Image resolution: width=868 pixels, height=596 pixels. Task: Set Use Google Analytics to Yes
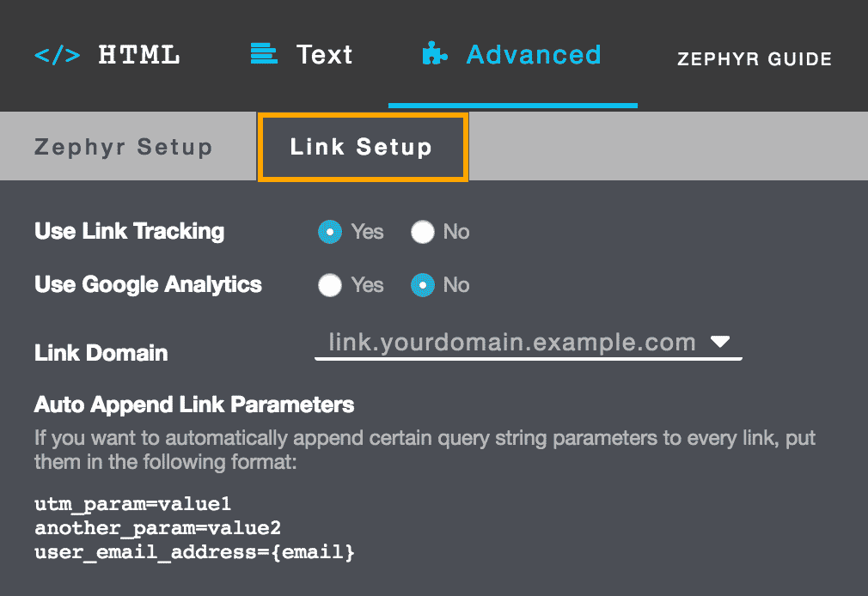(330, 285)
